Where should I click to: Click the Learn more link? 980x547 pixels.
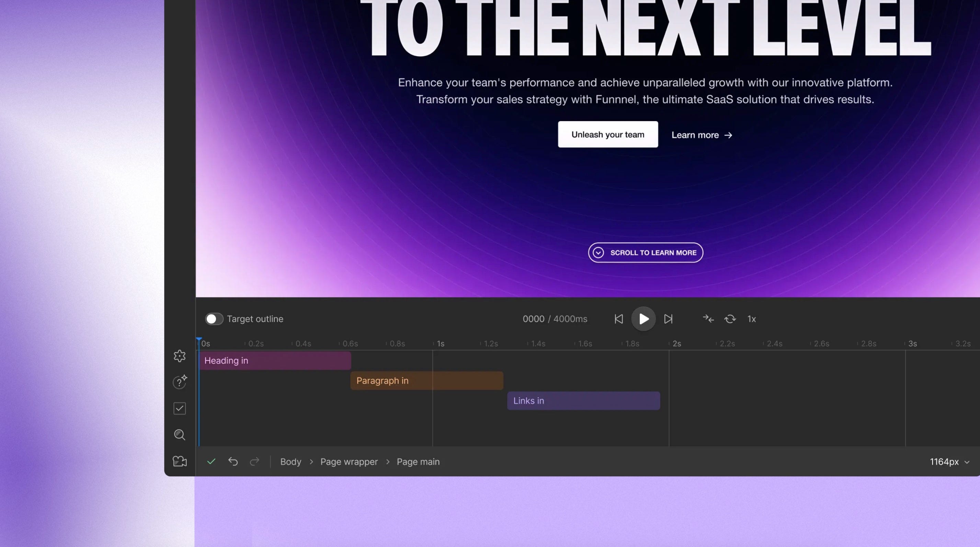701,135
